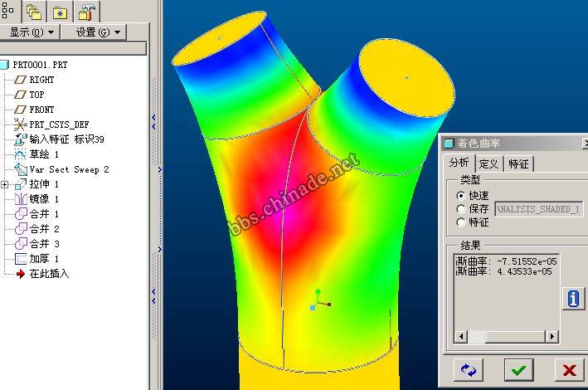The image size is (588, 390).
Task: Select the TOP datum plane icon
Action: click(x=20, y=95)
